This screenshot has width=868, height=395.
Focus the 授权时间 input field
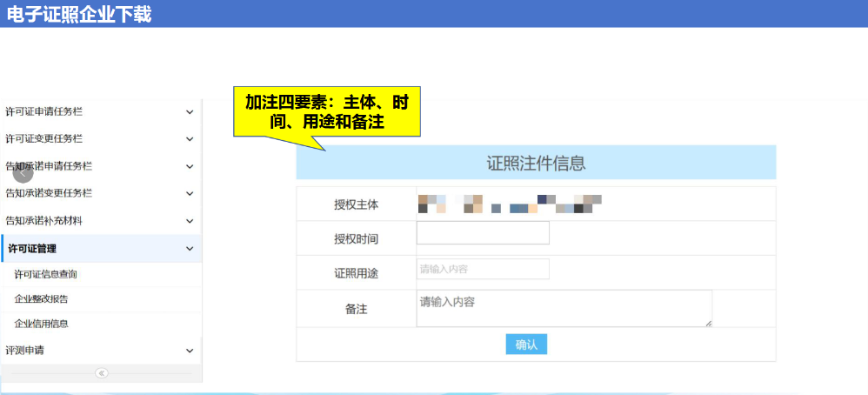click(483, 233)
